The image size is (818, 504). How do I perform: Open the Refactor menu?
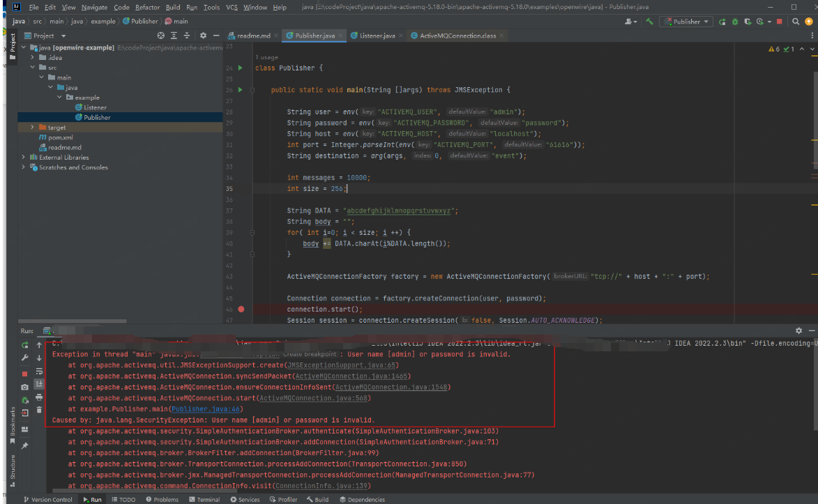pos(147,7)
